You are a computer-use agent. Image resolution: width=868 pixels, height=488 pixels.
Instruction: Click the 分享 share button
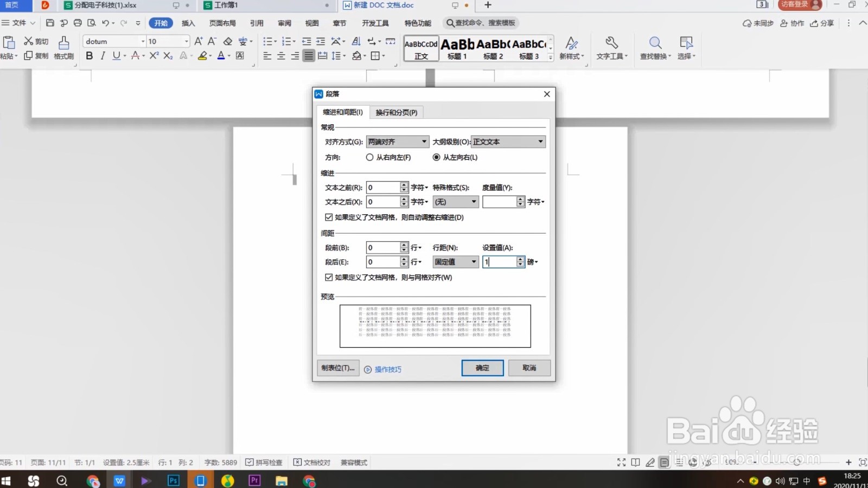[822, 23]
